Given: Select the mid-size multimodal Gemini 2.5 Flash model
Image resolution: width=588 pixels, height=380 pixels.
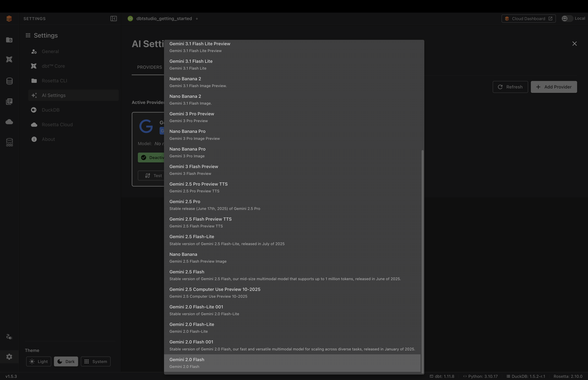Looking at the screenshot, I should (x=292, y=275).
